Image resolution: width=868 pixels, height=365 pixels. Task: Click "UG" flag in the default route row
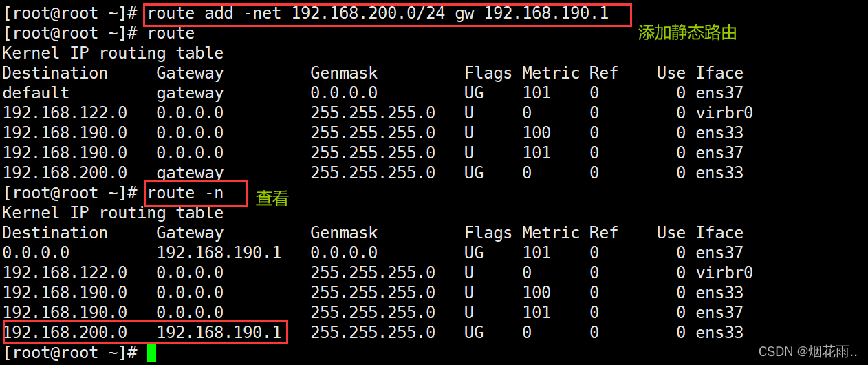coord(474,93)
